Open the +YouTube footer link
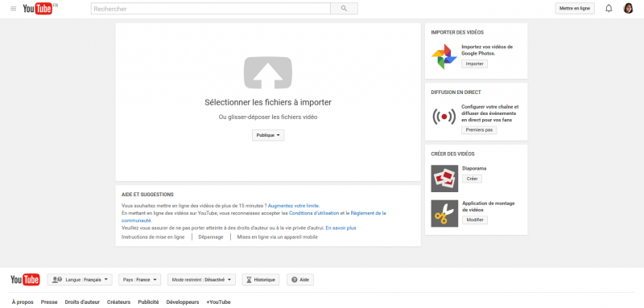The image size is (644, 308). click(218, 302)
